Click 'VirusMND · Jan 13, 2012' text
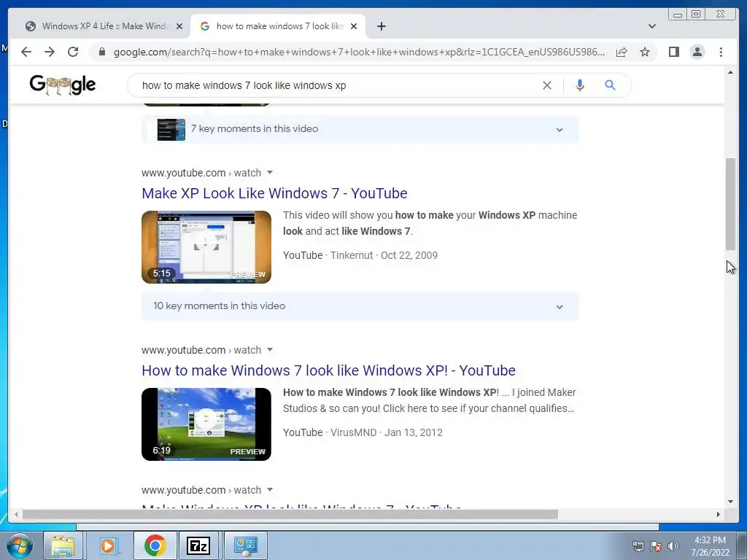747x560 pixels. coord(387,432)
